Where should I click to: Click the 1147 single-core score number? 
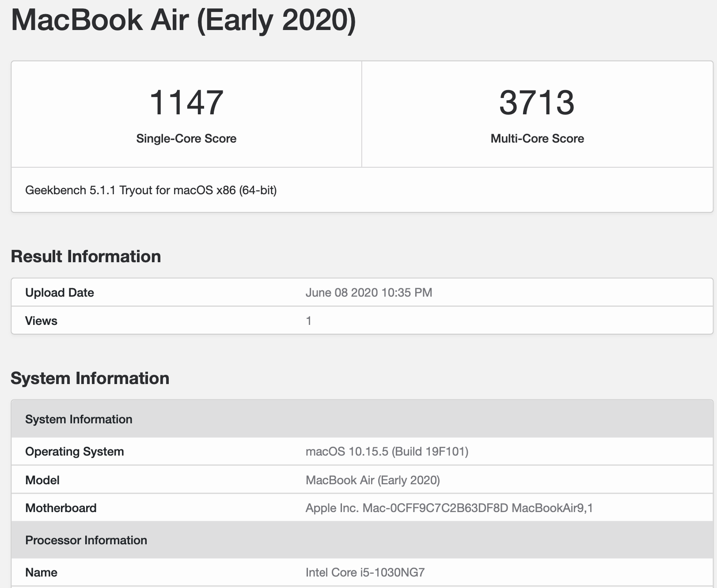186,103
